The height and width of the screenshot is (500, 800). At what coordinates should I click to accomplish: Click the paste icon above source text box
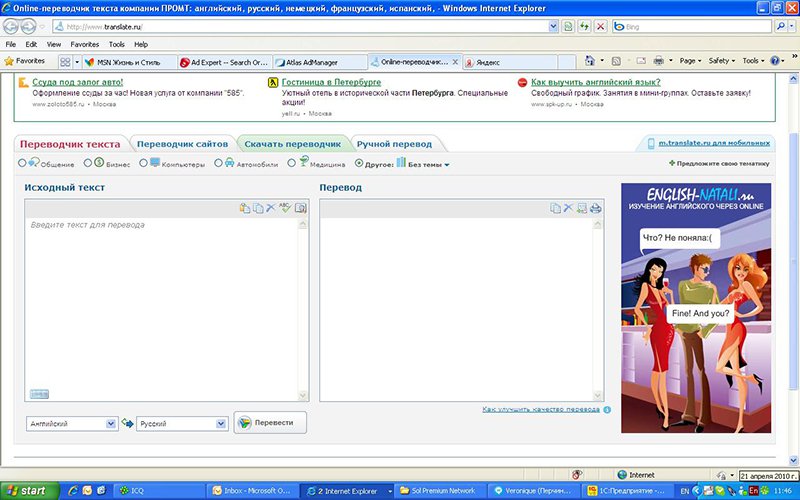point(245,208)
